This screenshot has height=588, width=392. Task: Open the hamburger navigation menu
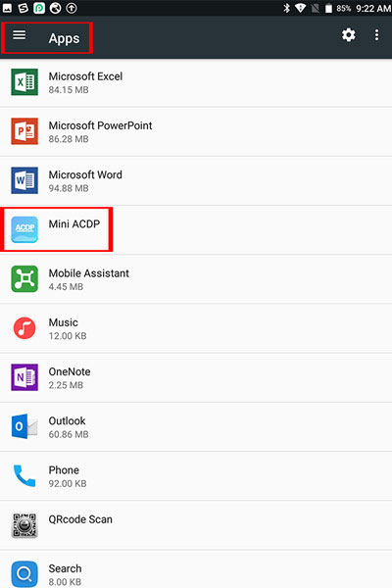click(20, 35)
